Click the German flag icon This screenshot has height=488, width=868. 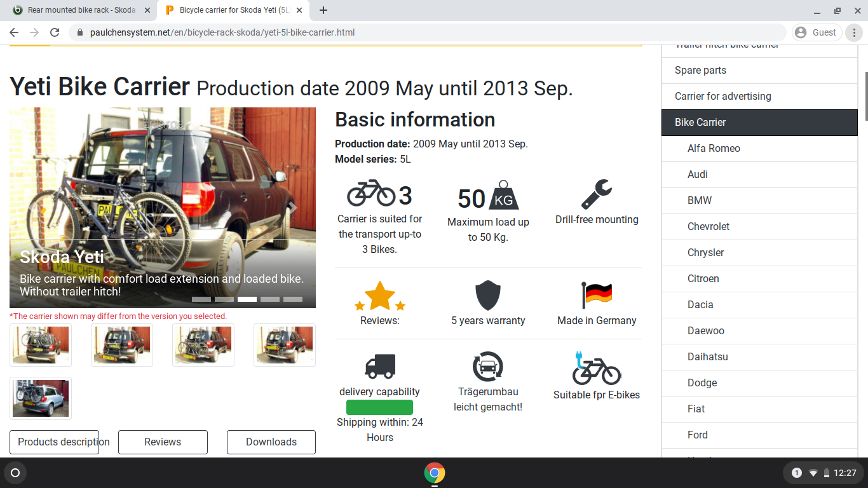(x=597, y=295)
